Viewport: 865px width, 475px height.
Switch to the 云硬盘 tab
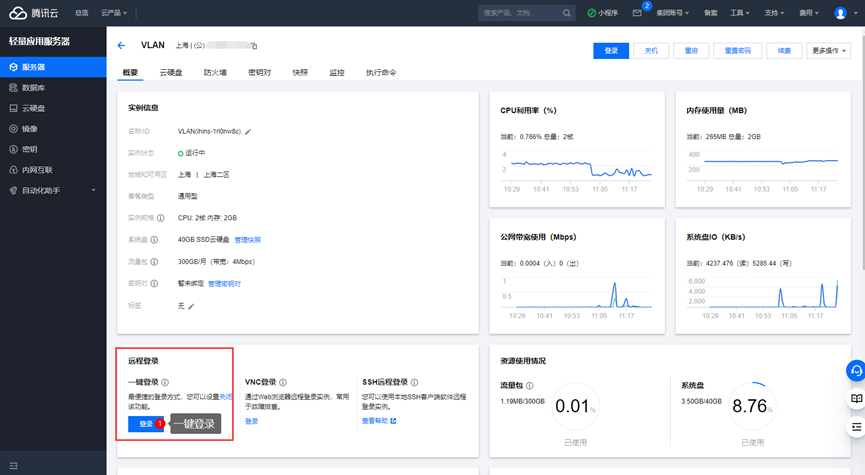coord(171,72)
